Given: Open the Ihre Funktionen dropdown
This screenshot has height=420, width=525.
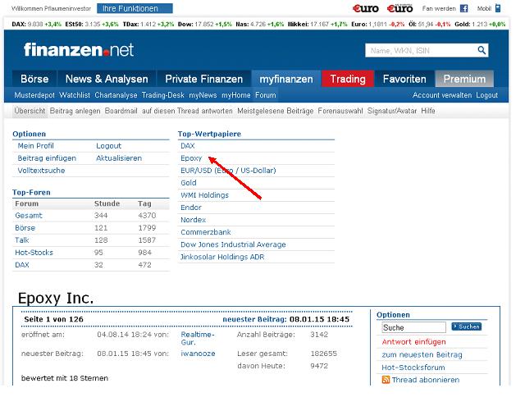Looking at the screenshot, I should 135,8.
